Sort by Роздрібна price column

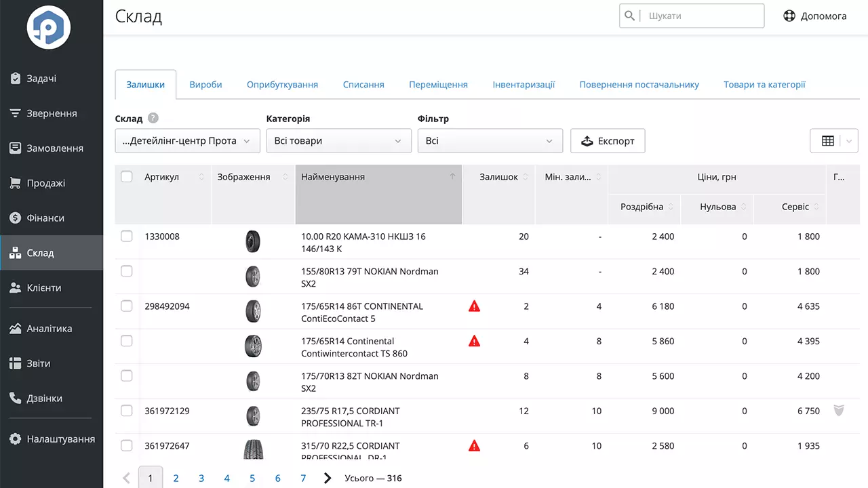(x=671, y=207)
